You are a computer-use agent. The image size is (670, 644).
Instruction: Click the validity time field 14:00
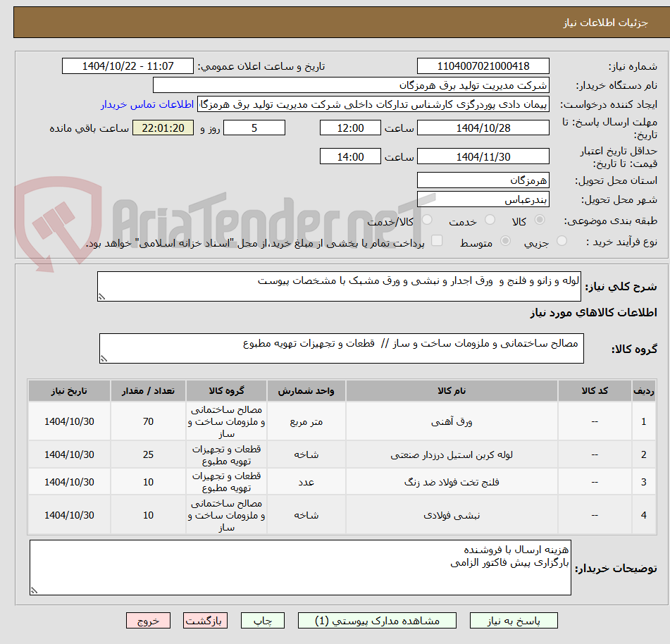350,156
